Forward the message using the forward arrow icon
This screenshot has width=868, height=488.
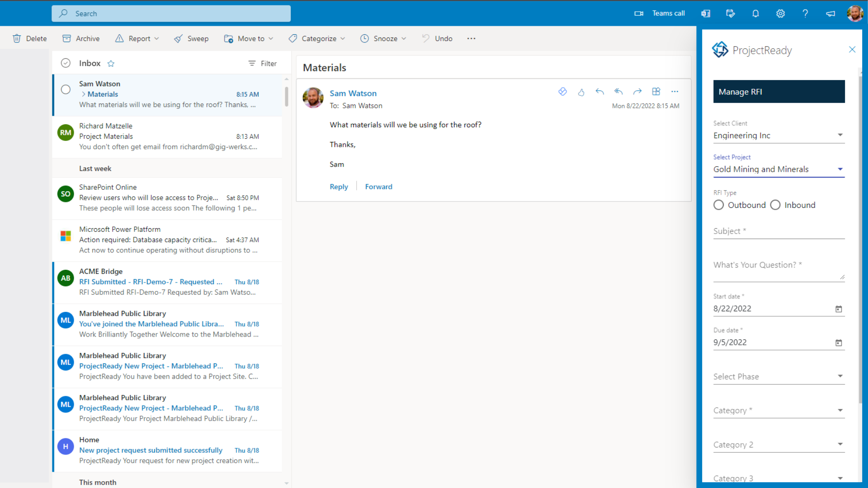[637, 91]
